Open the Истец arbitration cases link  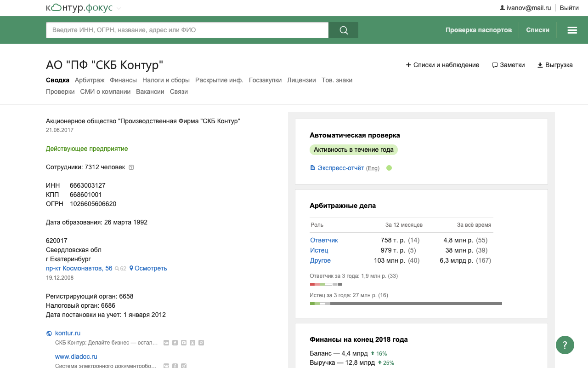(x=319, y=250)
